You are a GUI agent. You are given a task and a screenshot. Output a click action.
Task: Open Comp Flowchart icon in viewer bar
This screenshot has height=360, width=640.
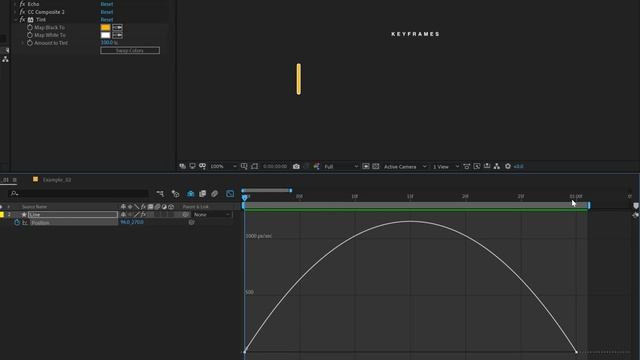tap(497, 166)
